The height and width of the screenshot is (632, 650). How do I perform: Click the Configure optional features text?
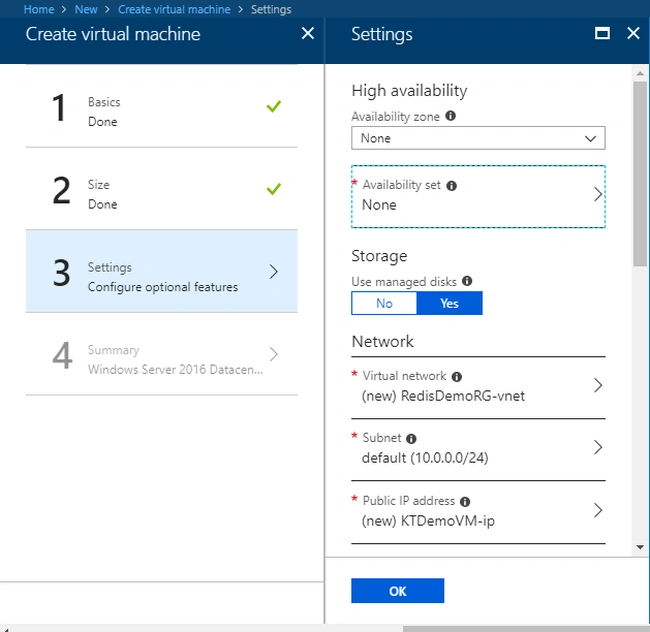coord(163,287)
